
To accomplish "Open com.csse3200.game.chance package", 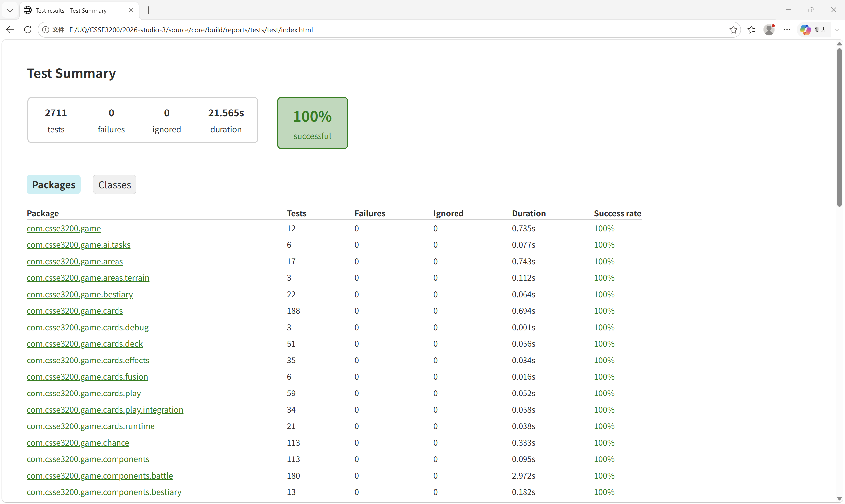I will pyautogui.click(x=78, y=443).
